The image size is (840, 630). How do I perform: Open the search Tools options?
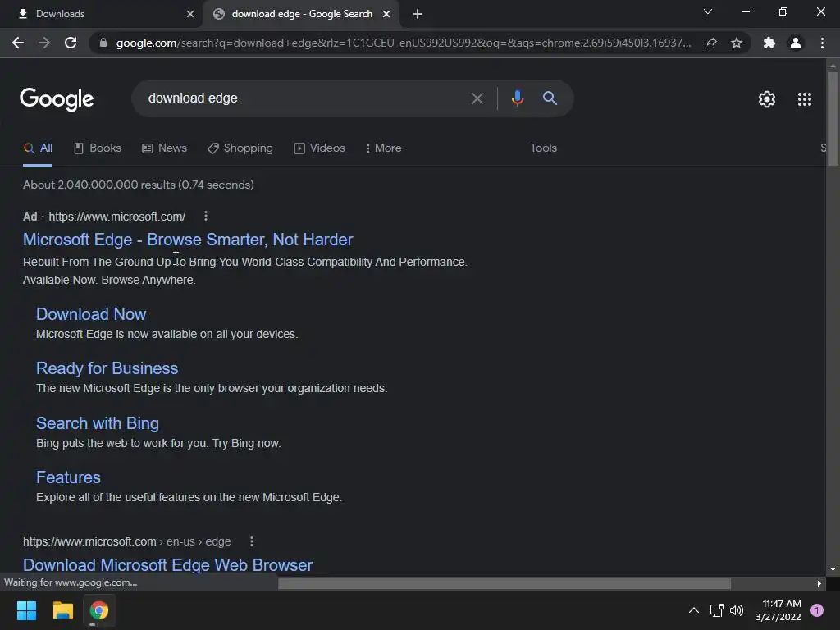click(x=543, y=148)
